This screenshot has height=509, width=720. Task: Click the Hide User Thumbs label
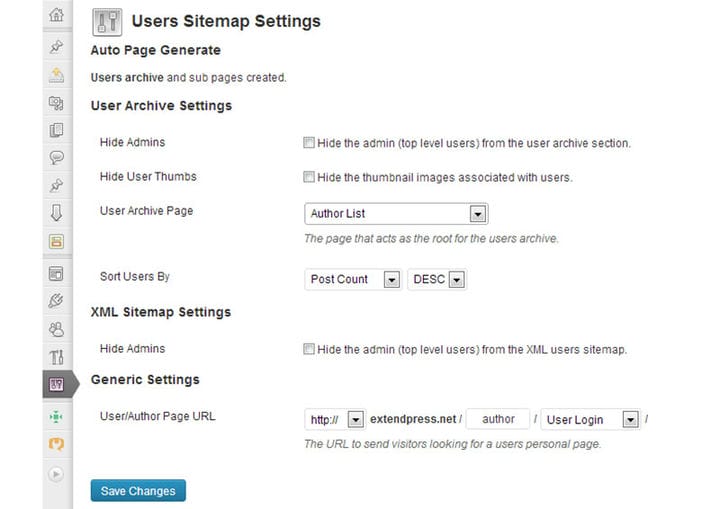pyautogui.click(x=148, y=176)
